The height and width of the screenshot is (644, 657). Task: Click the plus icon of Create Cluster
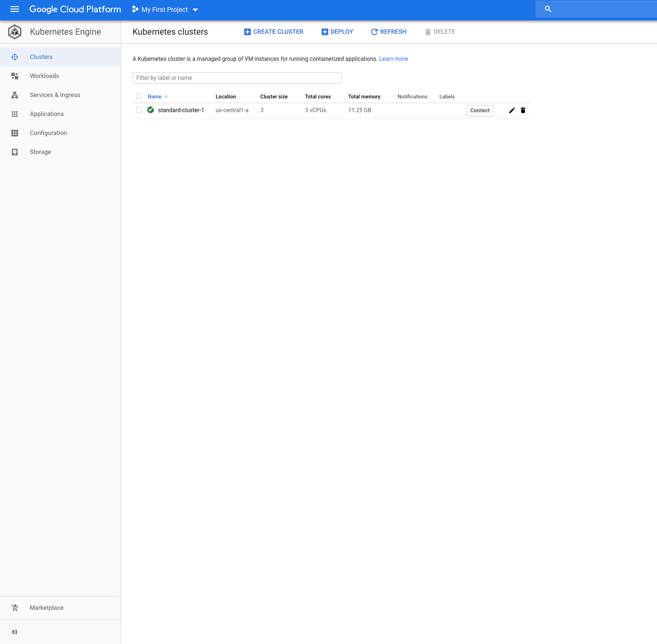[x=248, y=32]
